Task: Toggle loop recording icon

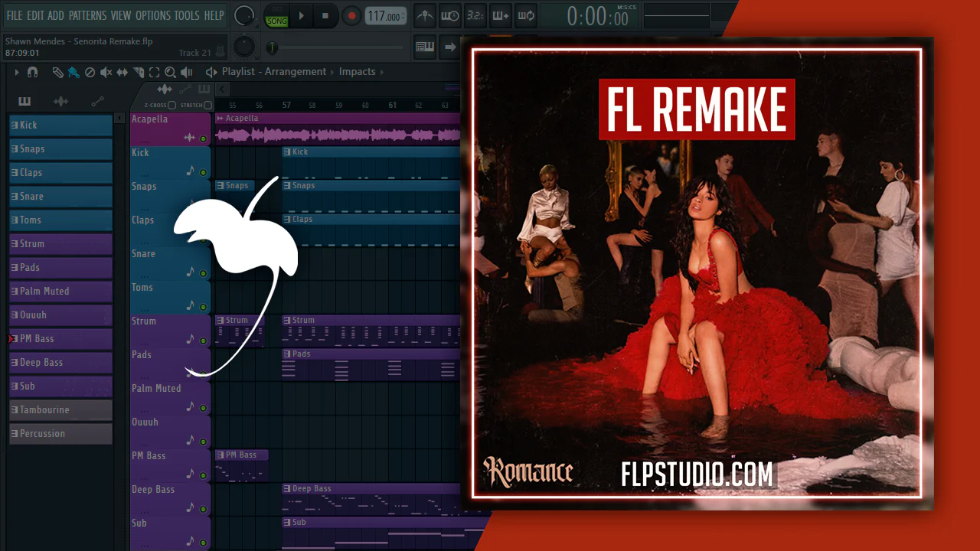Action: click(526, 16)
